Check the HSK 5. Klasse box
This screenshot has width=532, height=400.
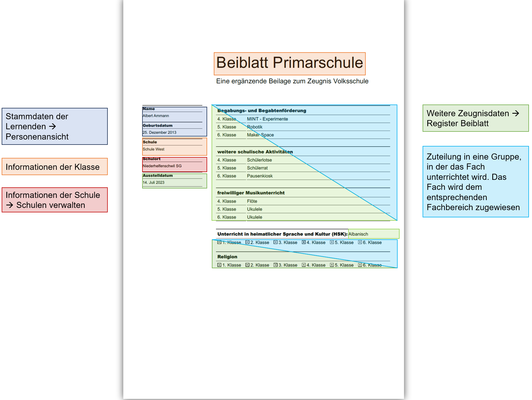tap(332, 242)
